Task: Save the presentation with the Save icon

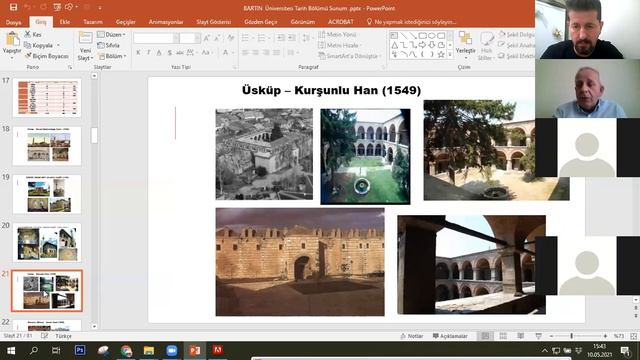Action: coord(13,7)
